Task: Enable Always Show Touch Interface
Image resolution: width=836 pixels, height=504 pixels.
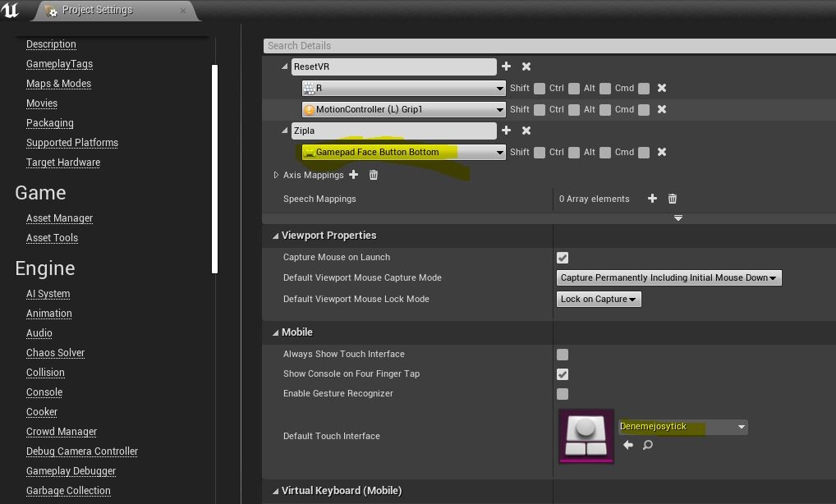Action: point(563,355)
